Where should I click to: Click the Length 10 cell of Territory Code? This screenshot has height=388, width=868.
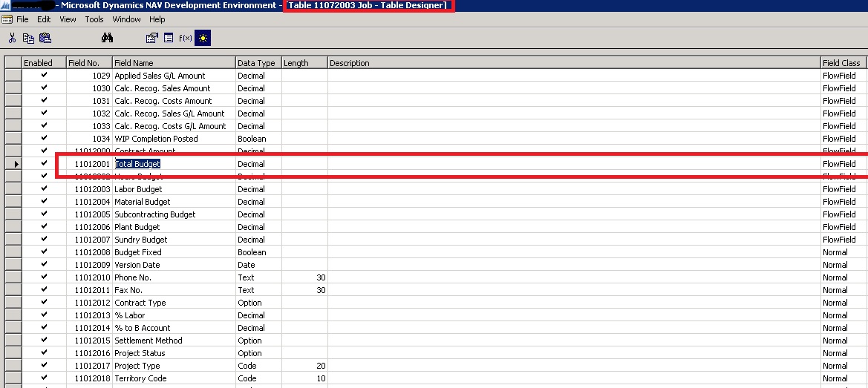305,378
